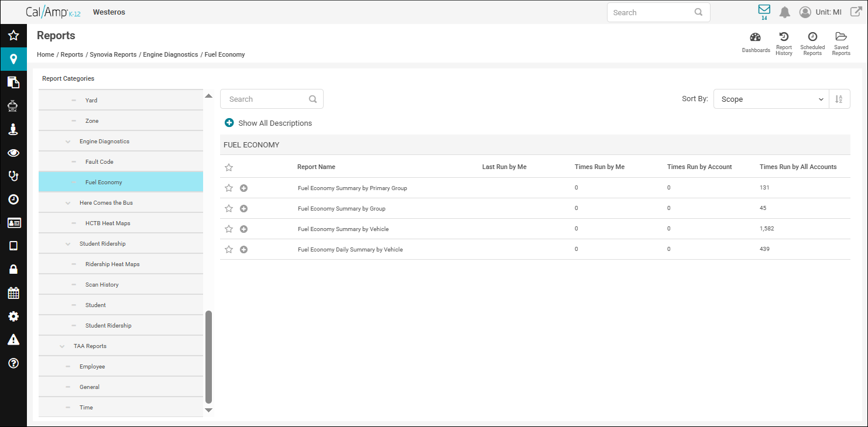Viewport: 868px width, 427px height.
Task: Collapse the Student Ridership parent category
Action: 68,244
